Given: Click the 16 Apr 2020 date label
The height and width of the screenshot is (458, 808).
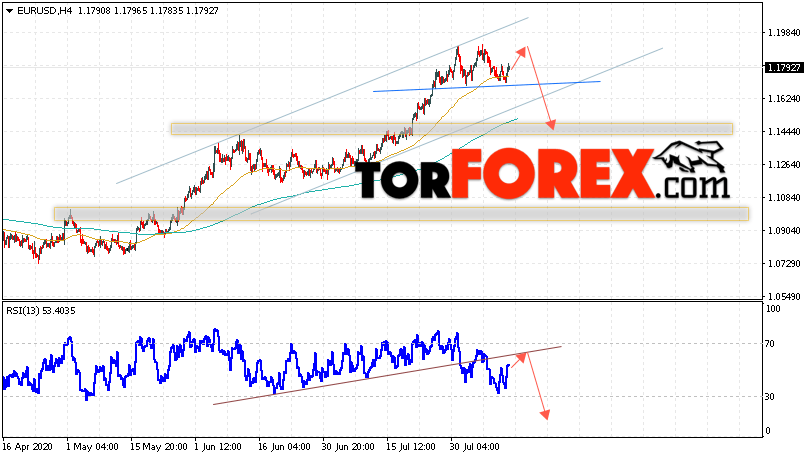Looking at the screenshot, I should [28, 447].
